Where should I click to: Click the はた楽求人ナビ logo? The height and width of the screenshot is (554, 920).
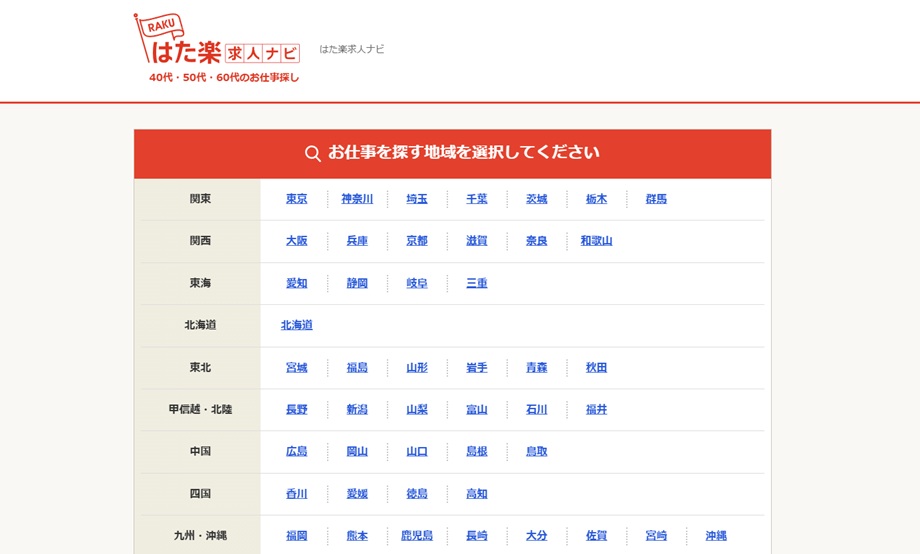click(x=217, y=48)
